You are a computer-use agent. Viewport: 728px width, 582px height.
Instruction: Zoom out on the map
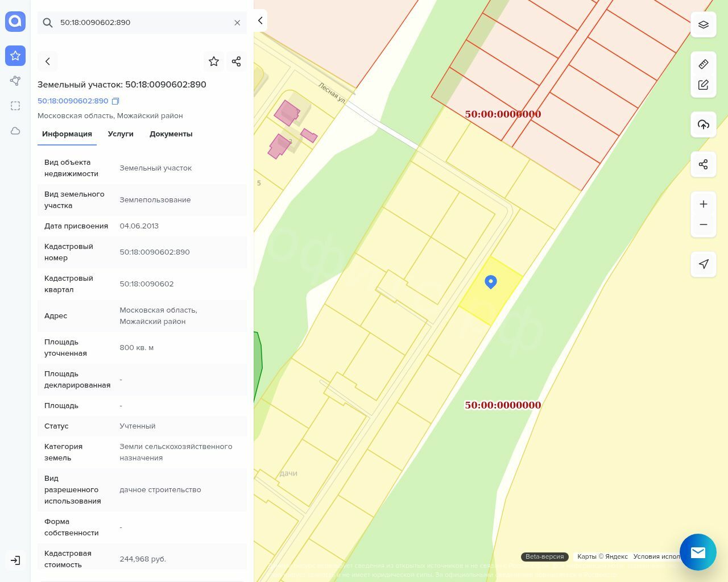[703, 225]
